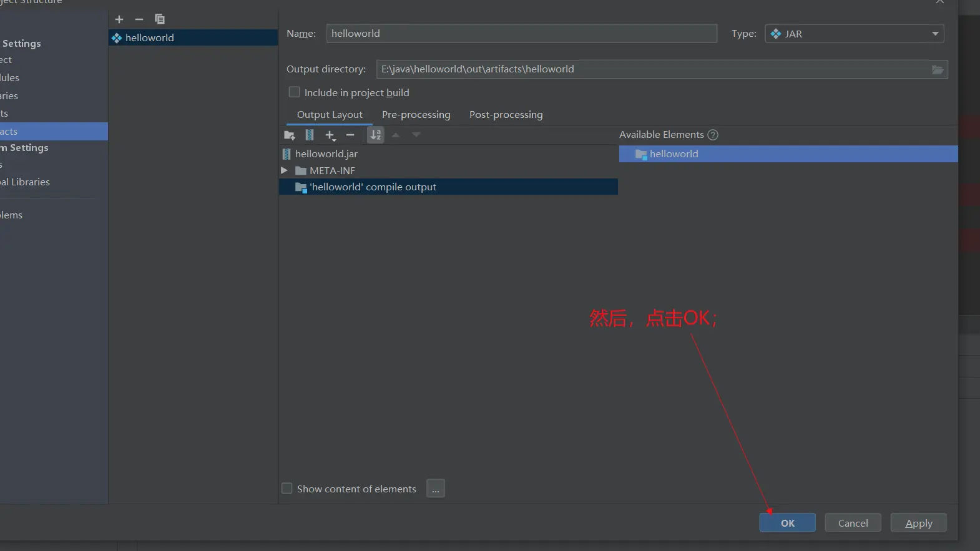Click the copy artifact icon
Image resolution: width=980 pixels, height=551 pixels.
click(x=160, y=19)
